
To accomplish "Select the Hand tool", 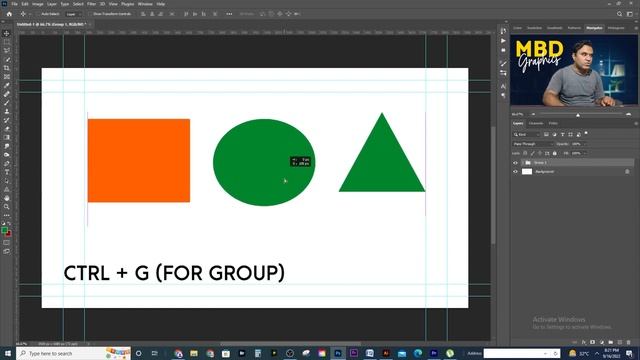I will tap(7, 198).
